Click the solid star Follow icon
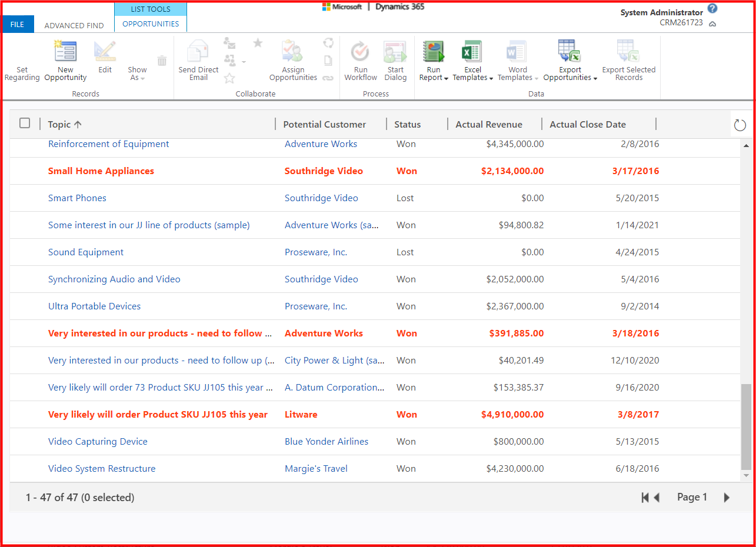Screen dimensions: 756x547 (258, 42)
